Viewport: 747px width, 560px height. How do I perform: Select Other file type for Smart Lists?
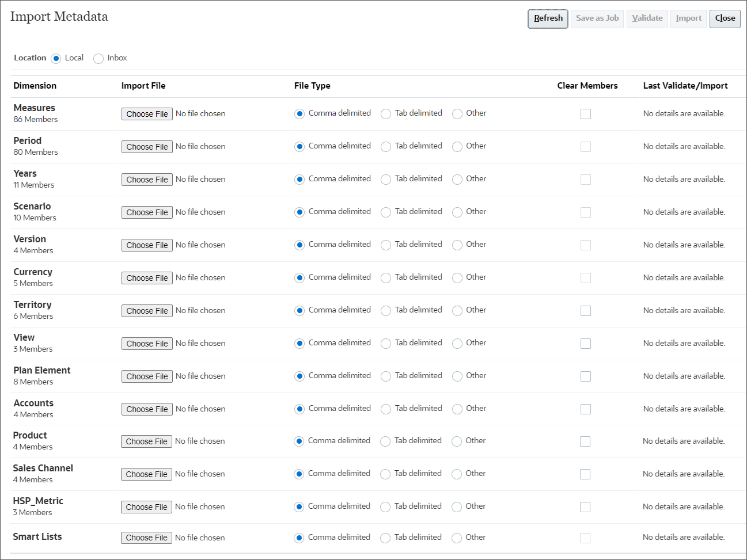click(457, 538)
